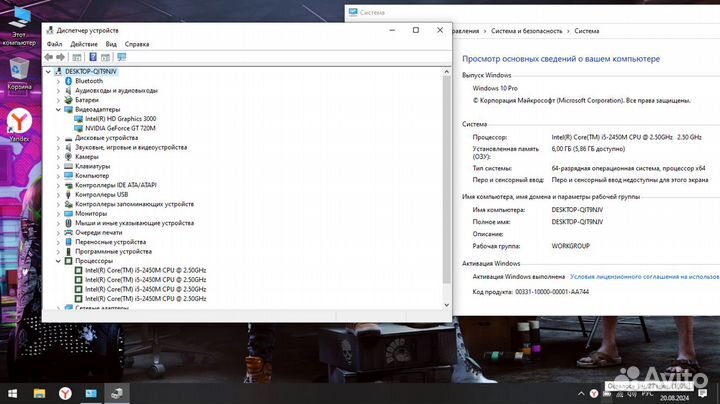Expand the Bluetooth category

pos(58,81)
